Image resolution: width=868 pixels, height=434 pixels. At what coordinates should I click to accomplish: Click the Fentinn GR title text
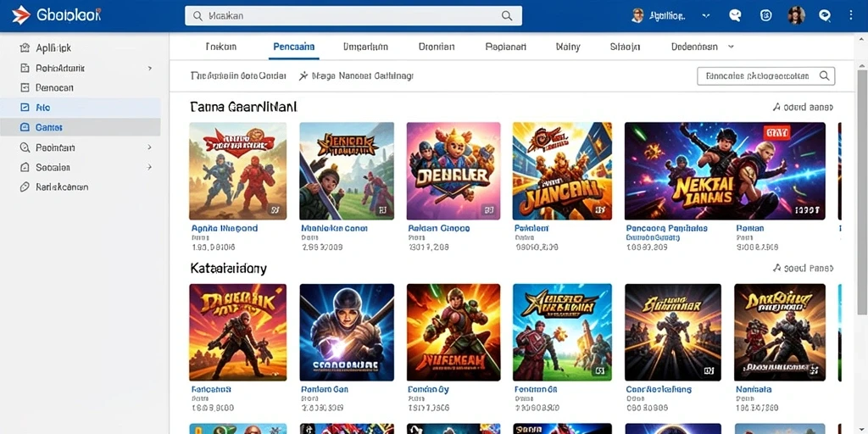(536, 390)
